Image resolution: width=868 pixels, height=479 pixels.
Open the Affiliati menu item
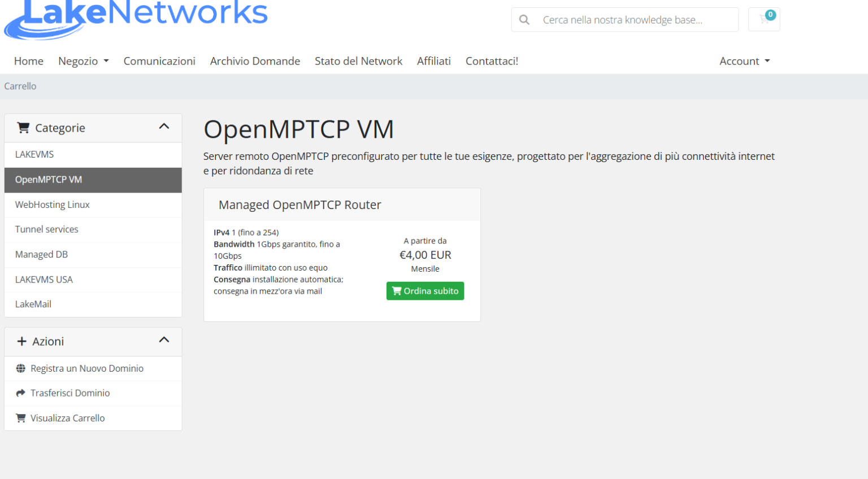coord(434,61)
